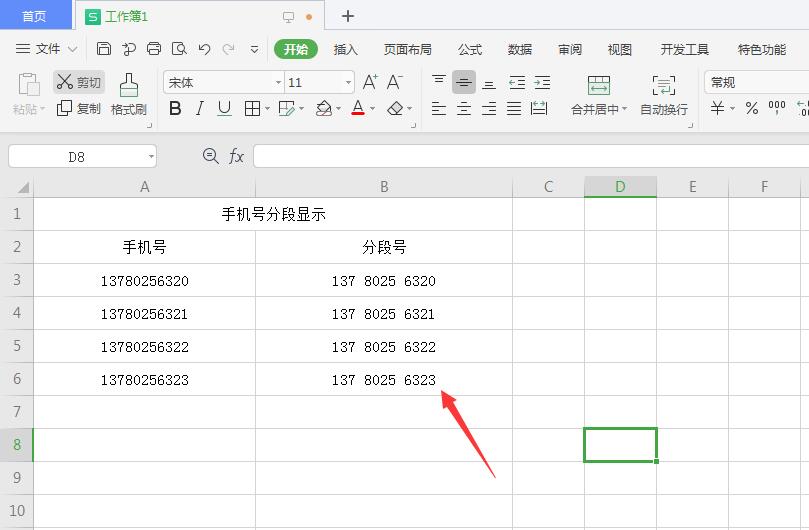Expand Merge and Center dropdown arrow
This screenshot has height=530, width=809.
[x=624, y=109]
